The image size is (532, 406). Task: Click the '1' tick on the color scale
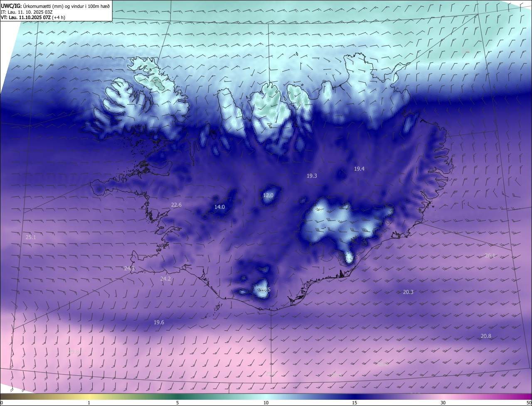coord(89,403)
